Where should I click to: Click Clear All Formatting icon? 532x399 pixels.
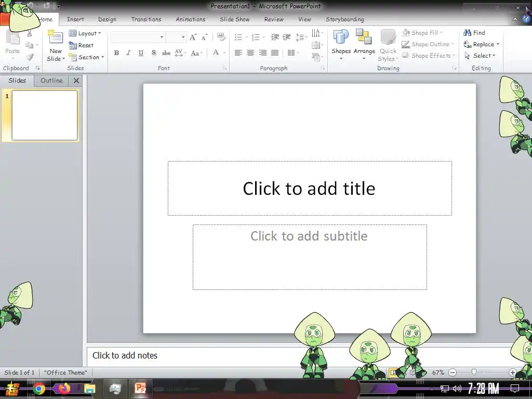pyautogui.click(x=221, y=37)
